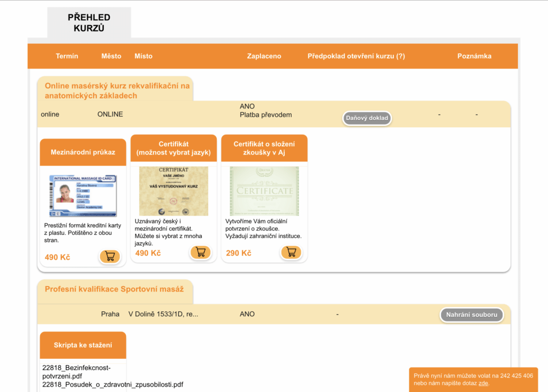Image resolution: width=548 pixels, height=392 pixels.
Task: Click the Termín column header
Action: pyautogui.click(x=67, y=56)
